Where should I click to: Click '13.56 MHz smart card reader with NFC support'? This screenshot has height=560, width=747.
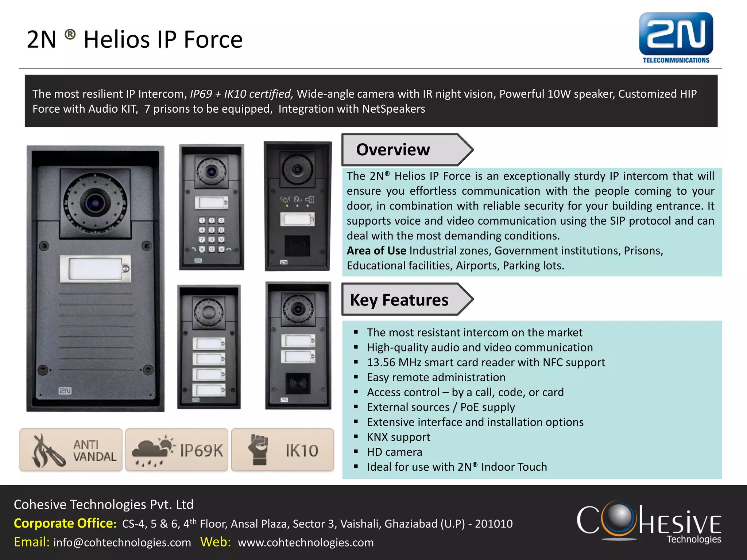pos(486,362)
